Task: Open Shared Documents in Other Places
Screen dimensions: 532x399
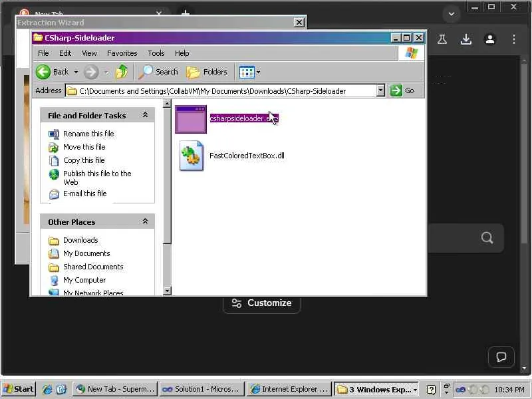Action: [93, 267]
